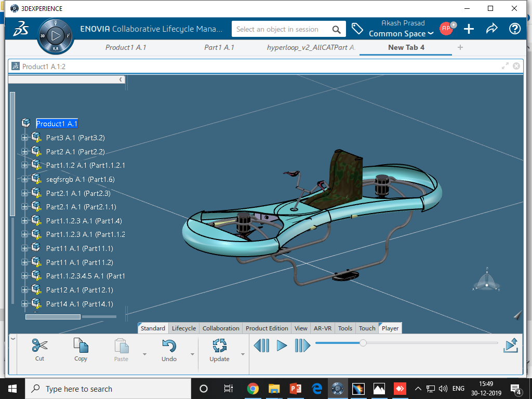532x399 pixels.
Task: Expand the Part3 A.1 (Part3.2) node
Action: [24, 137]
